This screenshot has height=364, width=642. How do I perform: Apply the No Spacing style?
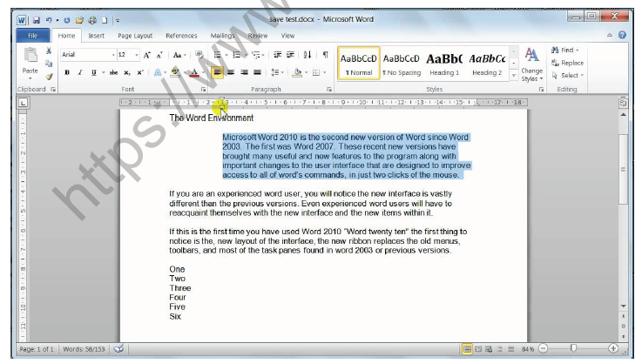(402, 63)
